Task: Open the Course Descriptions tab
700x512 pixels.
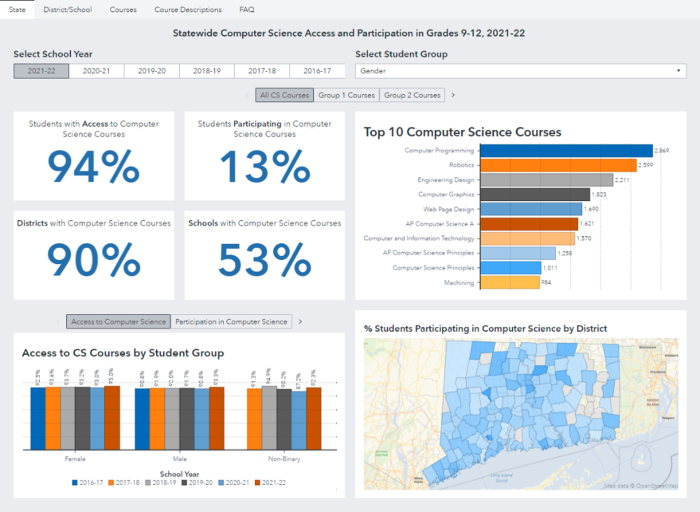Action: click(x=188, y=9)
